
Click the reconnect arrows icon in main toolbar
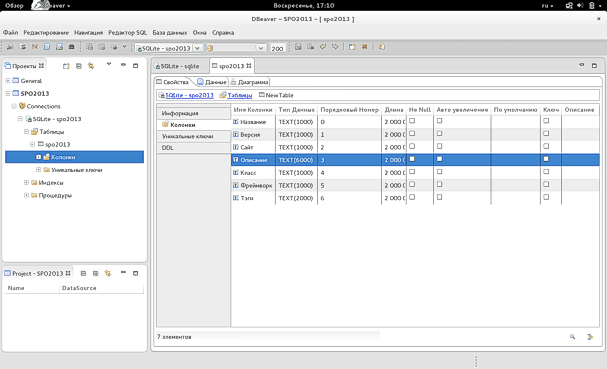point(23,47)
